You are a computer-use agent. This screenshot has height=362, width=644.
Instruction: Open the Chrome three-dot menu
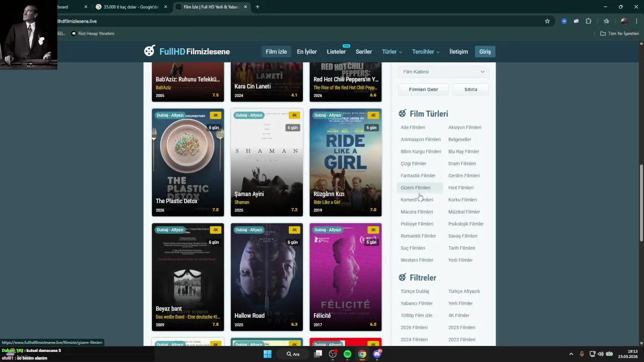pyautogui.click(x=636, y=21)
